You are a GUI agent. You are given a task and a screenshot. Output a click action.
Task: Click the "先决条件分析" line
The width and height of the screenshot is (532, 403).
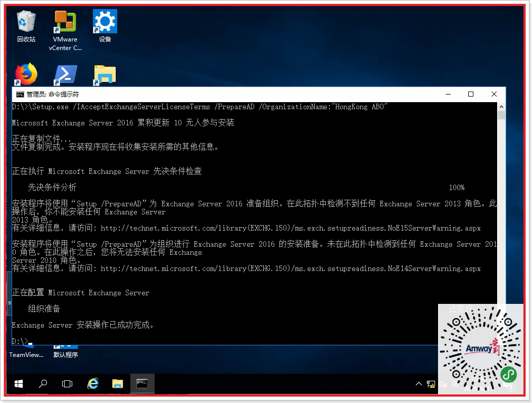point(52,187)
